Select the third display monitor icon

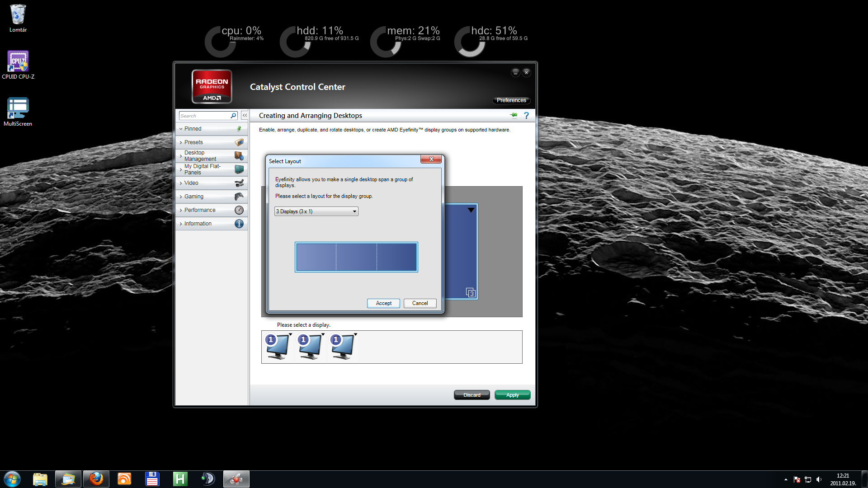[342, 347]
